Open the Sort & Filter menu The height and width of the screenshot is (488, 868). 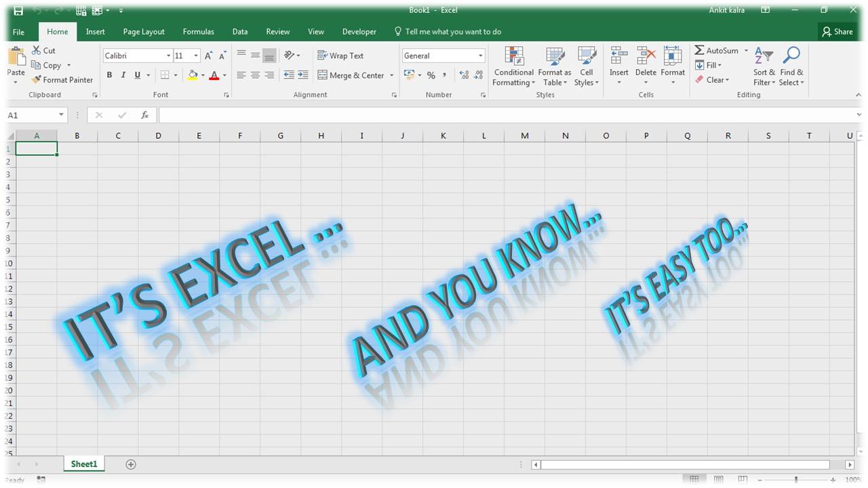coord(764,66)
